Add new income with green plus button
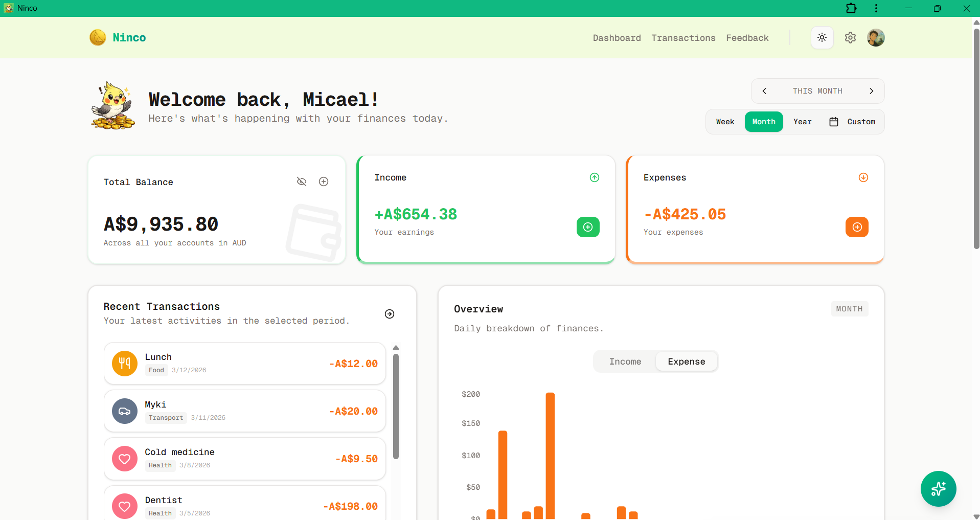Image resolution: width=980 pixels, height=520 pixels. pyautogui.click(x=588, y=227)
